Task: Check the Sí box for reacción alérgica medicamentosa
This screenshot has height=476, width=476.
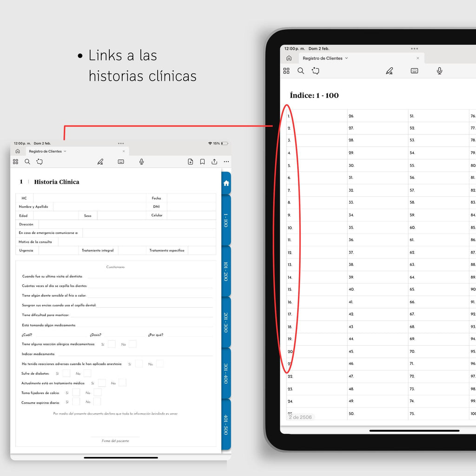Action: point(111,344)
